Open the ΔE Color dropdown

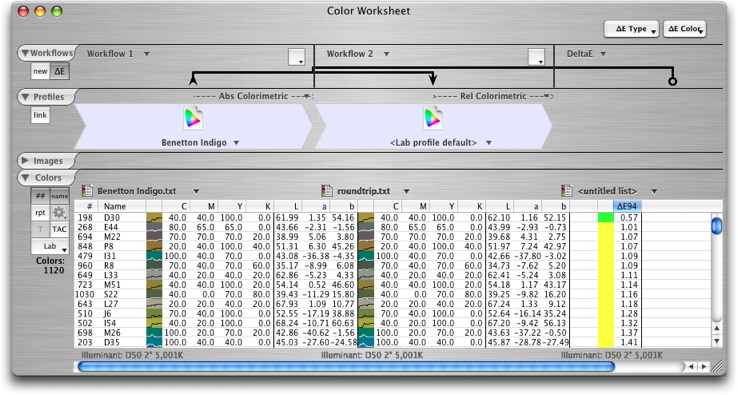point(684,29)
